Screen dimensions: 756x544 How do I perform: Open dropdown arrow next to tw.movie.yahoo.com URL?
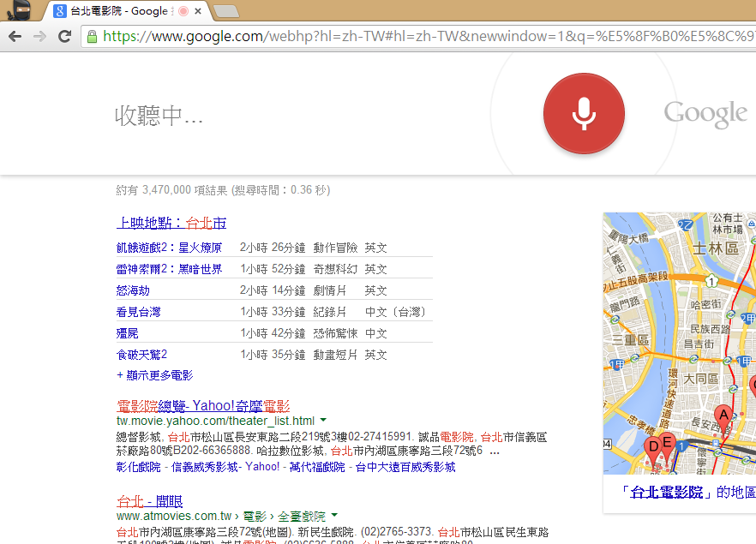[323, 420]
